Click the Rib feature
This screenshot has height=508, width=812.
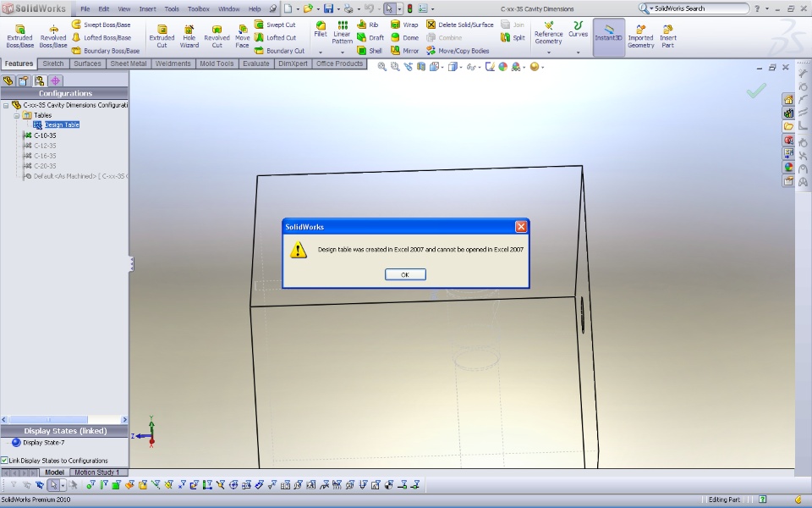pos(368,25)
